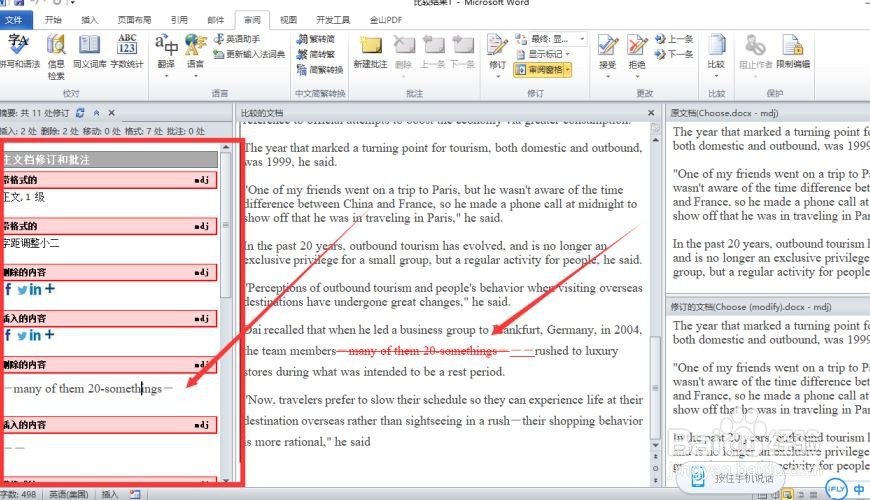Click 英语(美国) language in status bar
Screen dimensions: 870x500
(x=68, y=494)
